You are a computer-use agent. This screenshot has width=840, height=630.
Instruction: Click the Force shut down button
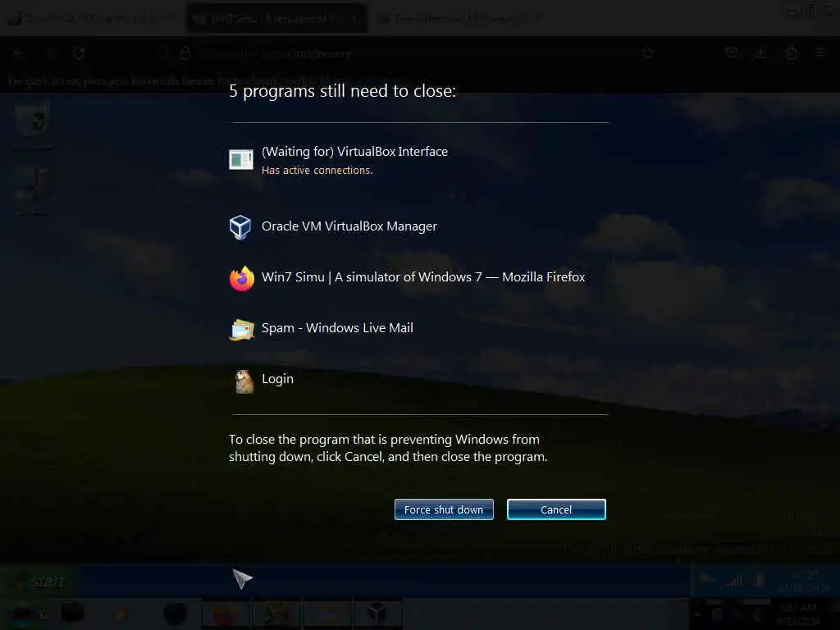pyautogui.click(x=444, y=509)
